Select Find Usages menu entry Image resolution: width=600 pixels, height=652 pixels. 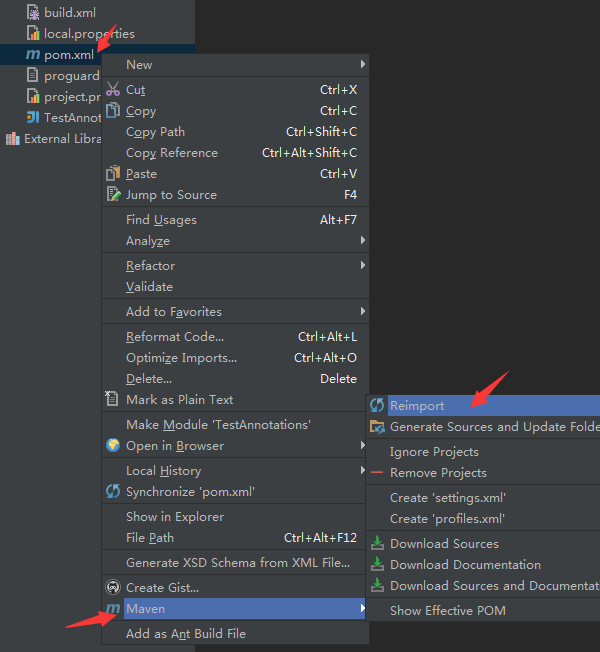[x=162, y=220]
